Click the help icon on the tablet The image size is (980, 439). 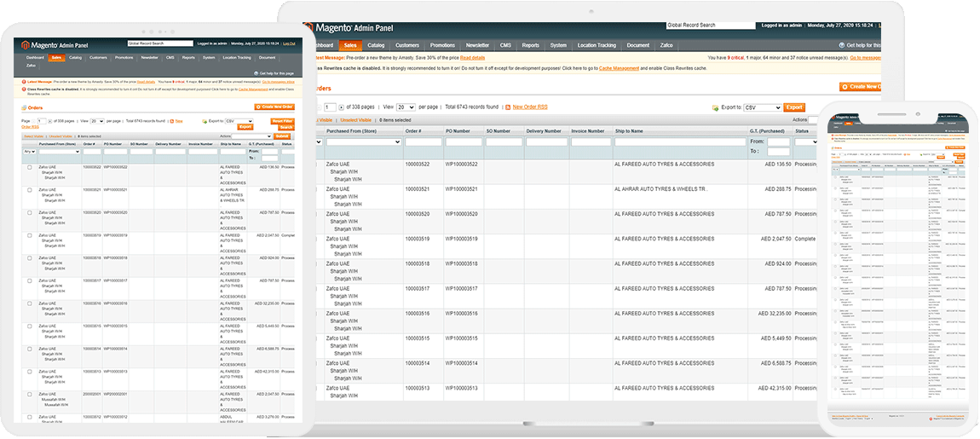pos(257,73)
